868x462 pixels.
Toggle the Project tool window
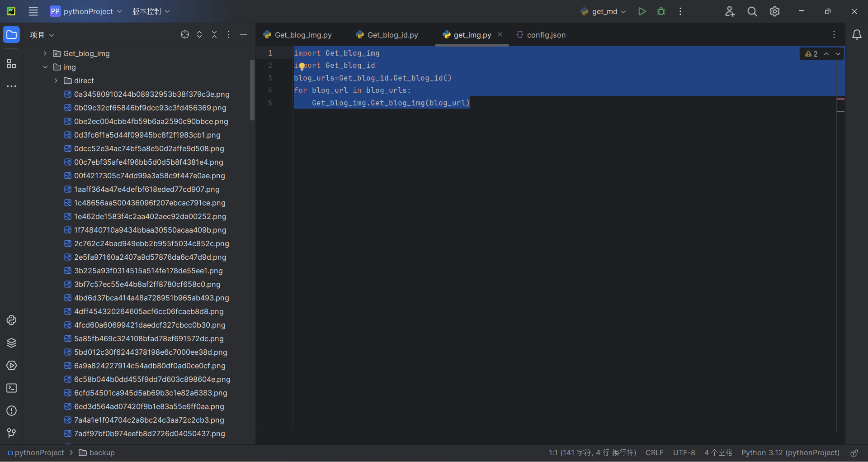(12, 35)
